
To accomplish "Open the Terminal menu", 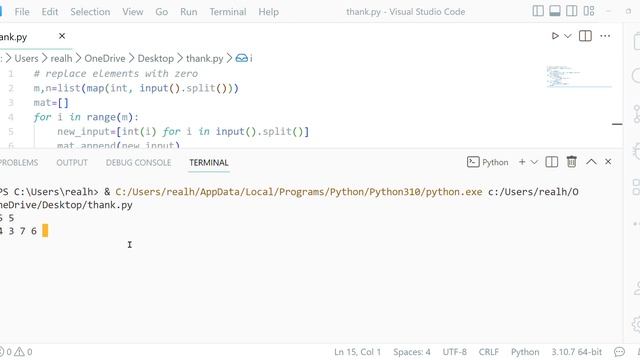I will click(228, 12).
